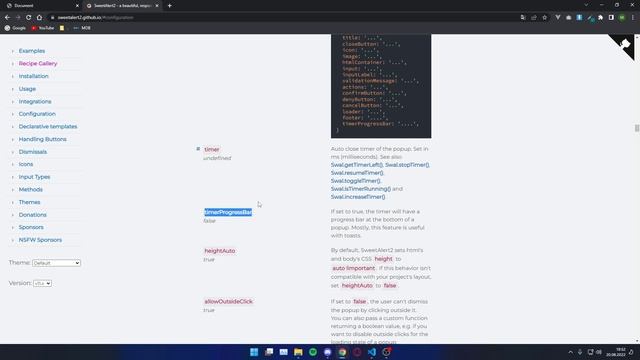Image resolution: width=640 pixels, height=360 pixels.
Task: Go to Handling Buttons section
Action: [42, 139]
